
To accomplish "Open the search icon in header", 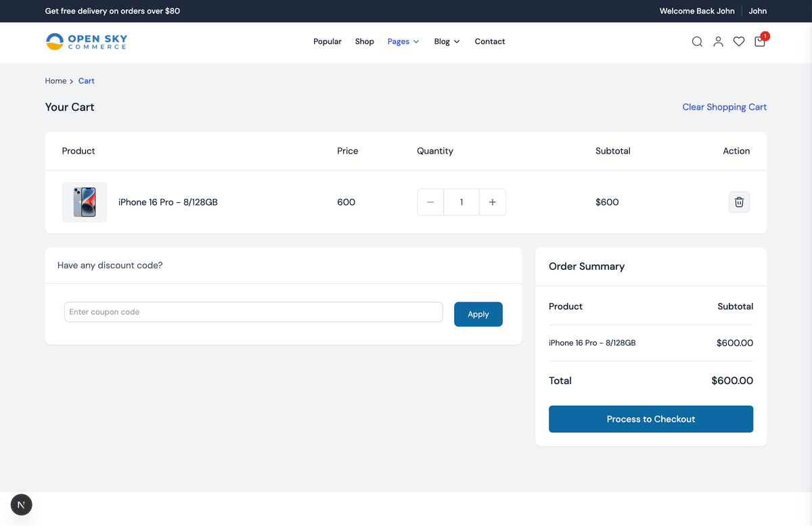I will [x=697, y=42].
